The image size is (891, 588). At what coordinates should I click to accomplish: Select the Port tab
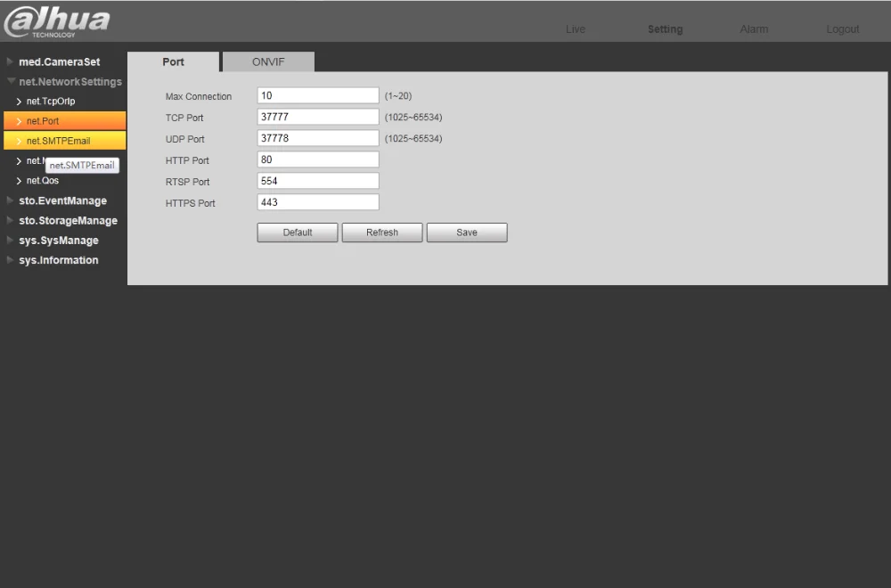point(174,62)
